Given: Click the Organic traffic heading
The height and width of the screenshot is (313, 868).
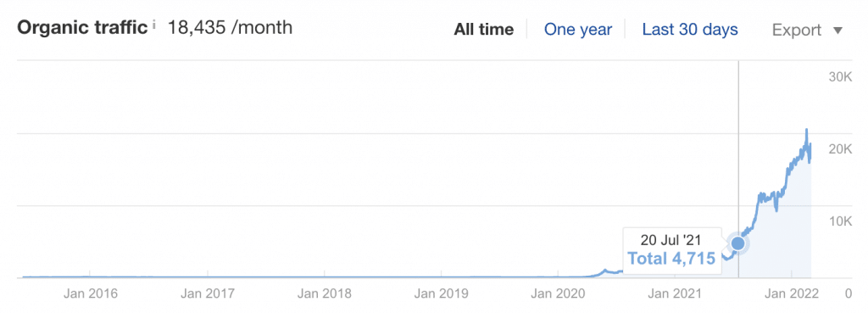Looking at the screenshot, I should 83,28.
